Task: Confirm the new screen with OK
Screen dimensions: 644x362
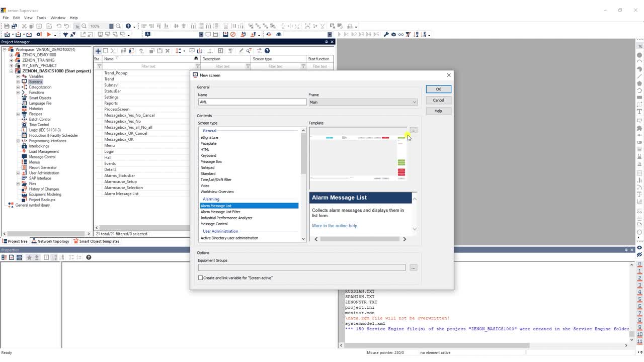Action: (438, 89)
